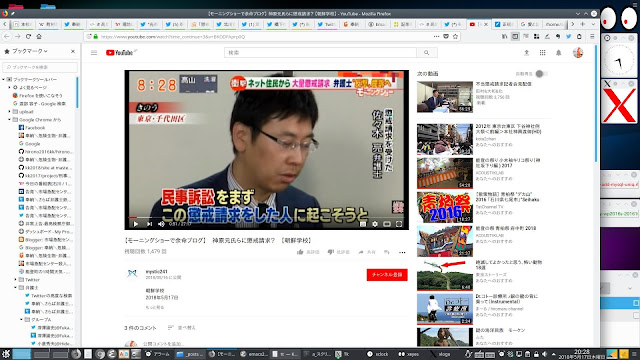Click the red channel subscribe button
640x360 pixels.
[x=387, y=275]
